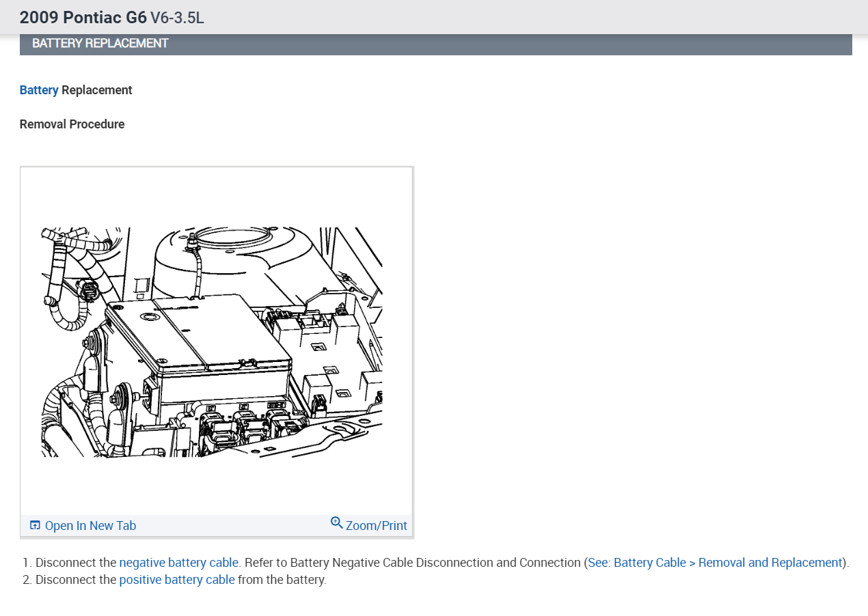
Task: Click the 2009 Pontiac G6 page title
Action: coord(82,17)
